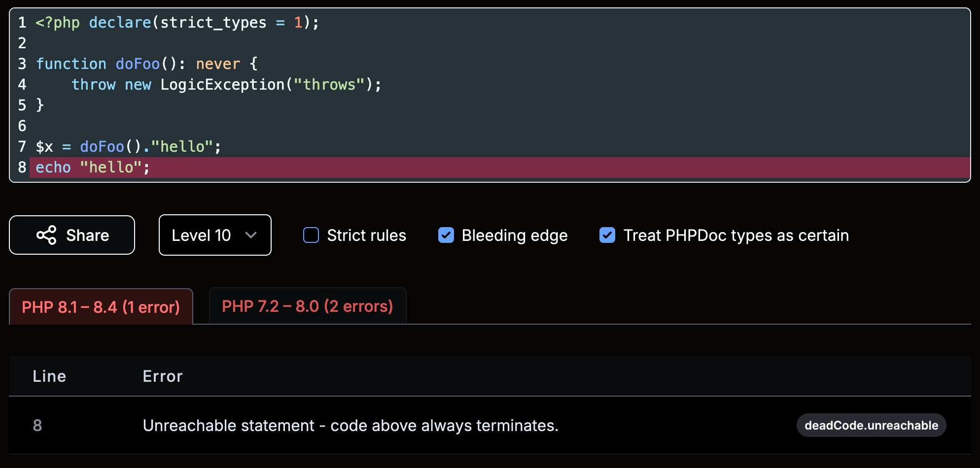980x468 pixels.
Task: Click the Unreachable statement error message
Action: pos(350,425)
